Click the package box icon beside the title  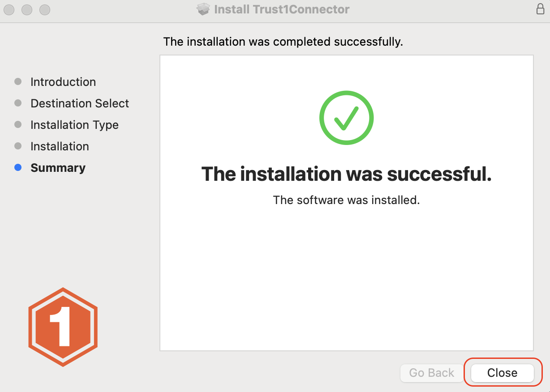pyautogui.click(x=203, y=9)
